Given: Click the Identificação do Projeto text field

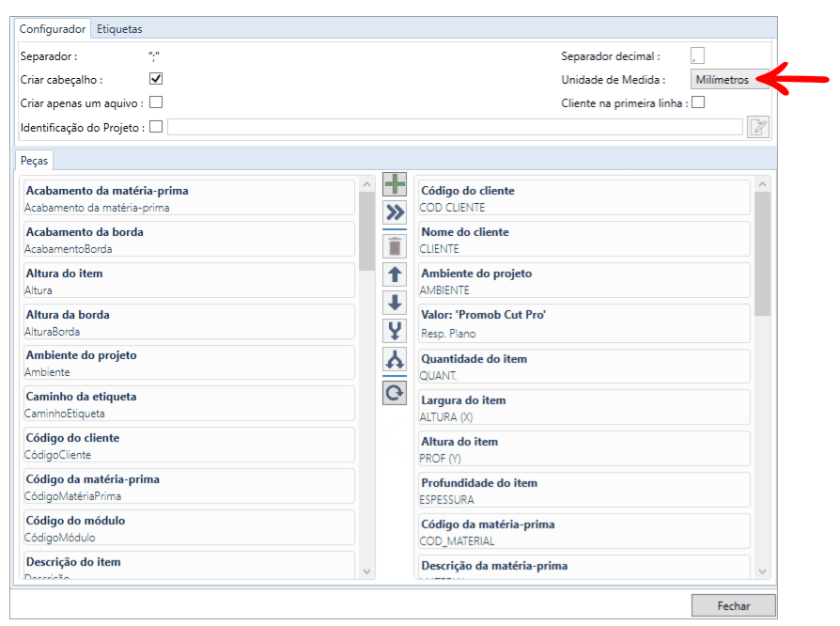Looking at the screenshot, I should [x=455, y=127].
